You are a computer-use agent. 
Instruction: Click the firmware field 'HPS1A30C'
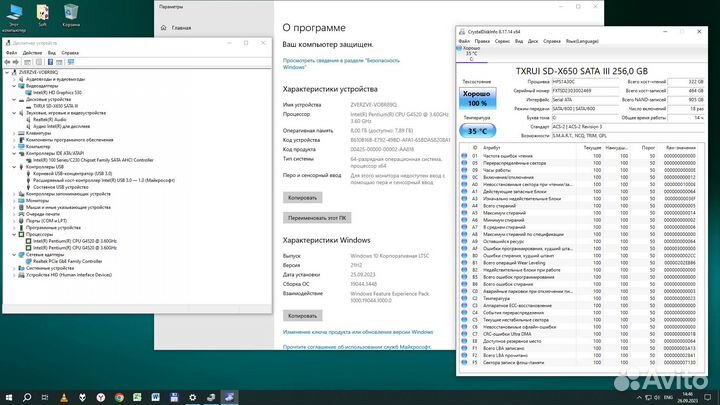(585, 82)
